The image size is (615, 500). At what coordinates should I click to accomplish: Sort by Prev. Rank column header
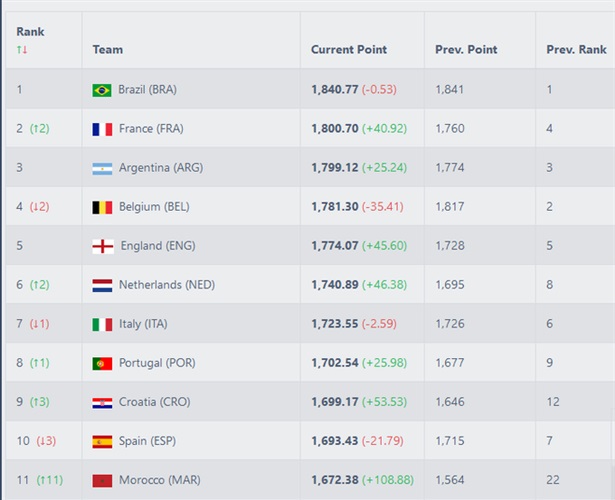576,49
